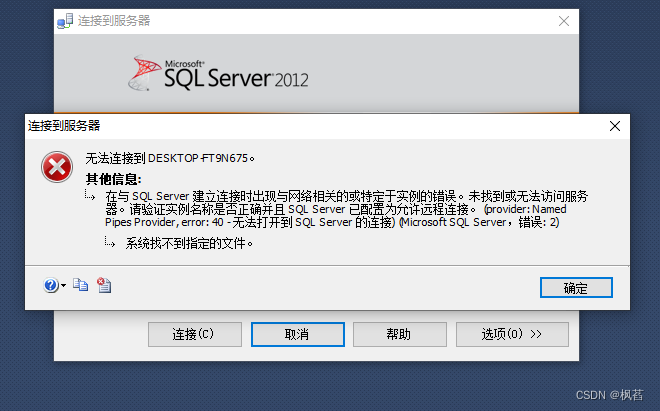This screenshot has width=660, height=411.
Task: Click the SQL Server 2012 logo banner
Action: pyautogui.click(x=218, y=73)
